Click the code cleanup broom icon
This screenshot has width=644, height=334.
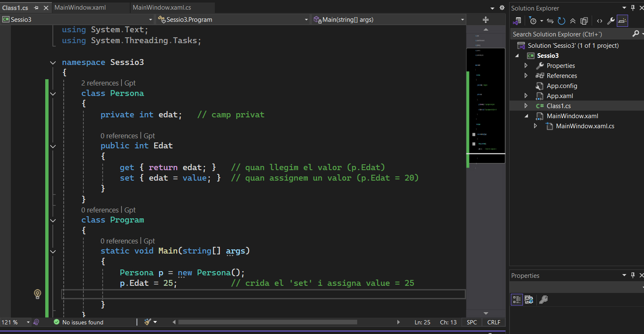tap(148, 322)
